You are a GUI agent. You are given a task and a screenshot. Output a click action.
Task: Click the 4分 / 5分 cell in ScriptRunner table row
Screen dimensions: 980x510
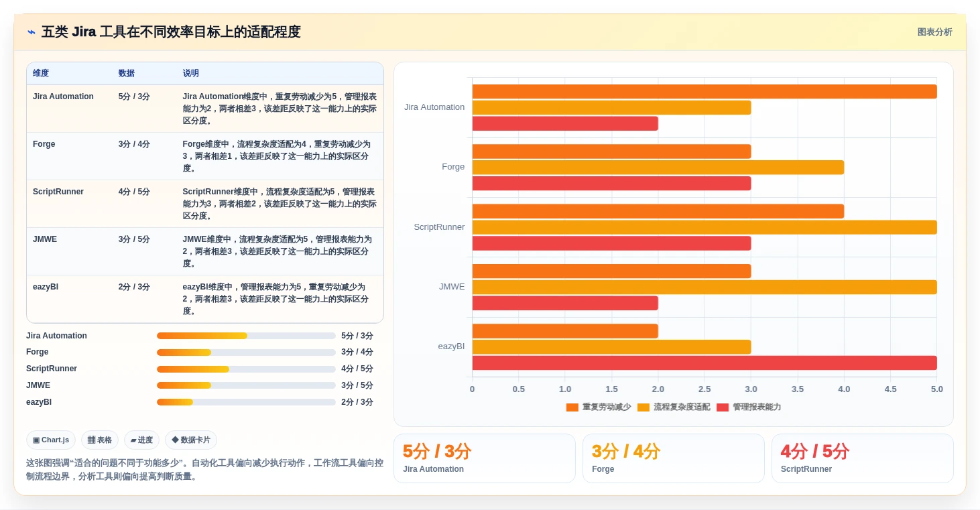coord(134,192)
